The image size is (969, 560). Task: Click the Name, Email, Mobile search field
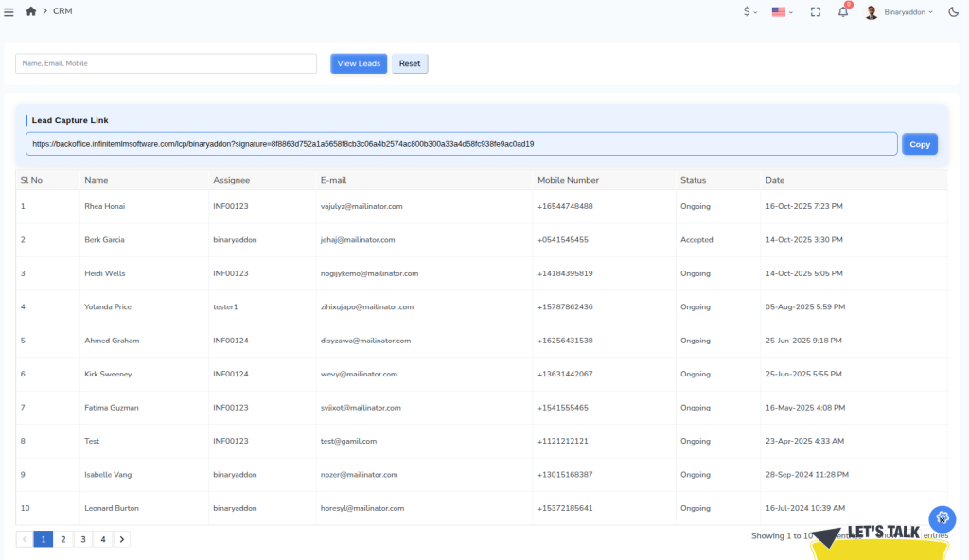click(x=166, y=63)
